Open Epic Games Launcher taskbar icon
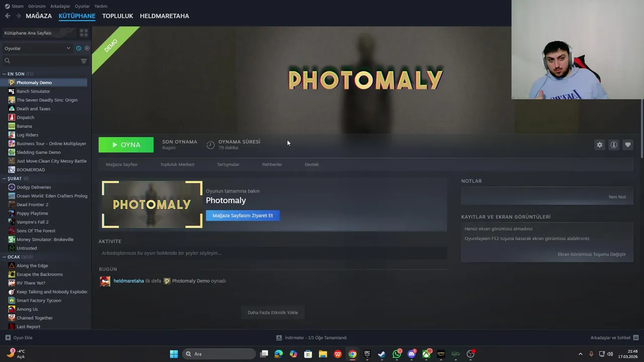The width and height of the screenshot is (644, 362). coord(367,354)
